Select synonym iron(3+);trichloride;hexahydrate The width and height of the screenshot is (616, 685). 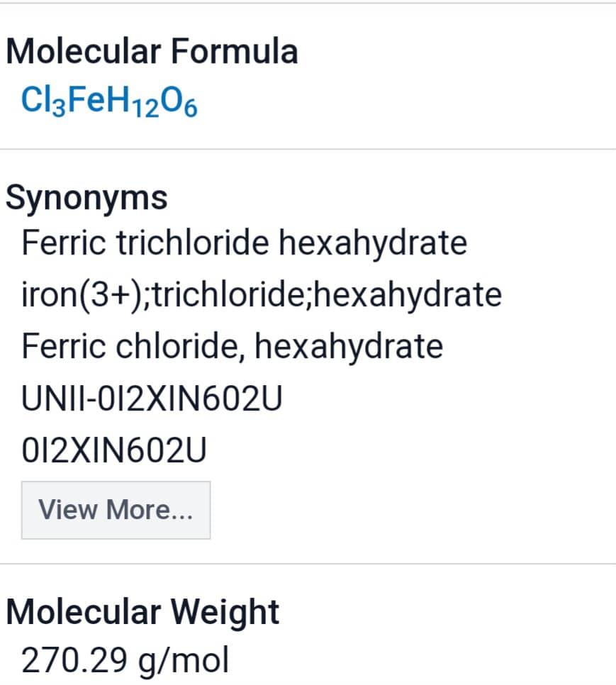262,295
